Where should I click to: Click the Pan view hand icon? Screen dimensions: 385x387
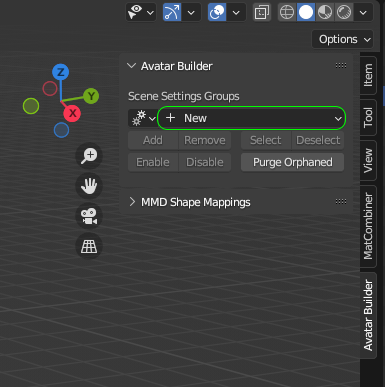pyautogui.click(x=89, y=186)
